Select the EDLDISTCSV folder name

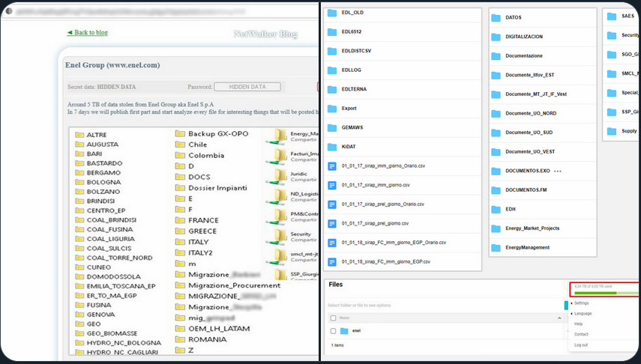[x=356, y=51]
